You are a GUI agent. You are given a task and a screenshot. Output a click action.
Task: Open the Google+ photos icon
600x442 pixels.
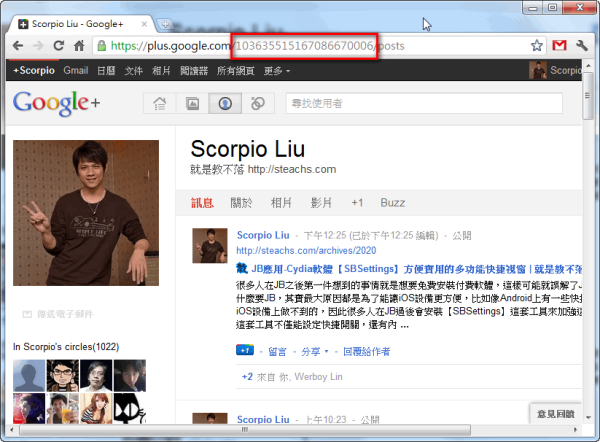(x=192, y=103)
